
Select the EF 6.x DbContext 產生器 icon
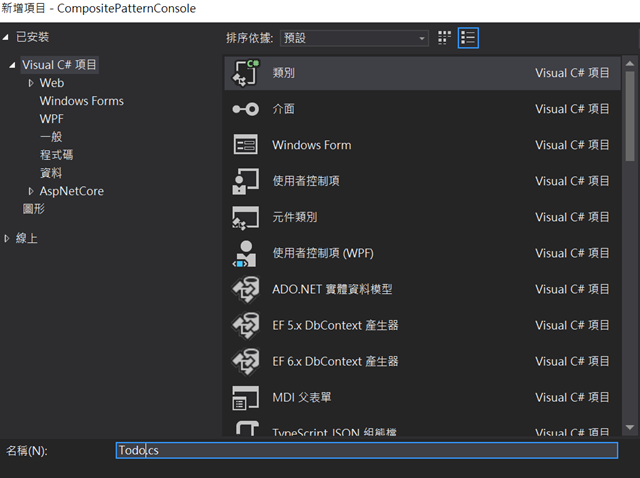246,361
